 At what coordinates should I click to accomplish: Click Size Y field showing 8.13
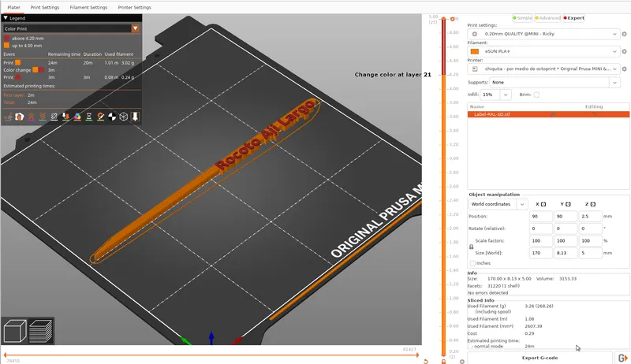pyautogui.click(x=566, y=253)
